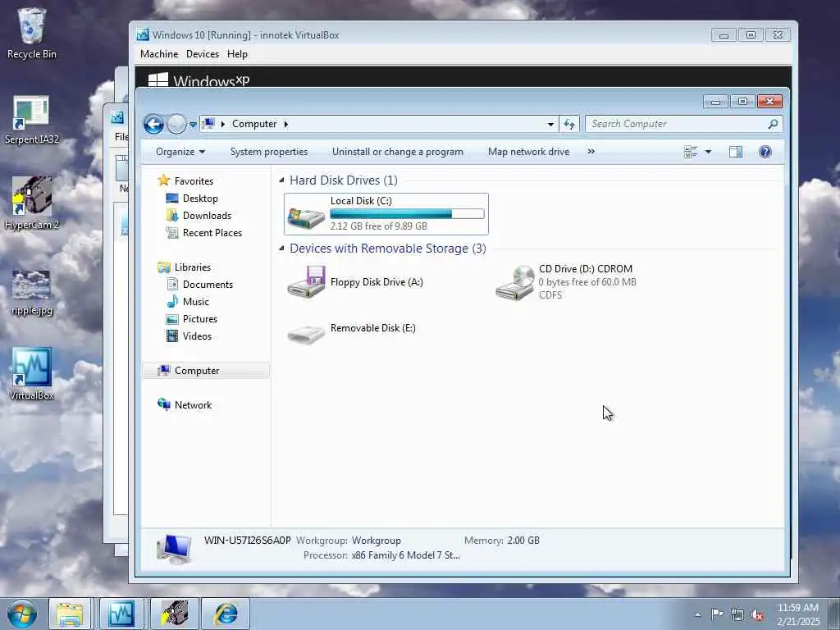Open the Organize menu
This screenshot has width=840, height=630.
pyautogui.click(x=180, y=152)
